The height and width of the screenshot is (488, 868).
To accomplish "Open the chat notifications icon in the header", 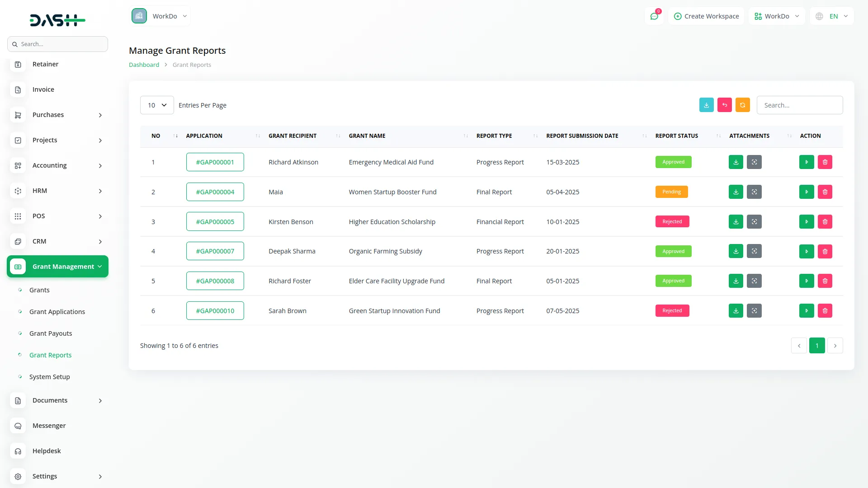I will coord(654,16).
